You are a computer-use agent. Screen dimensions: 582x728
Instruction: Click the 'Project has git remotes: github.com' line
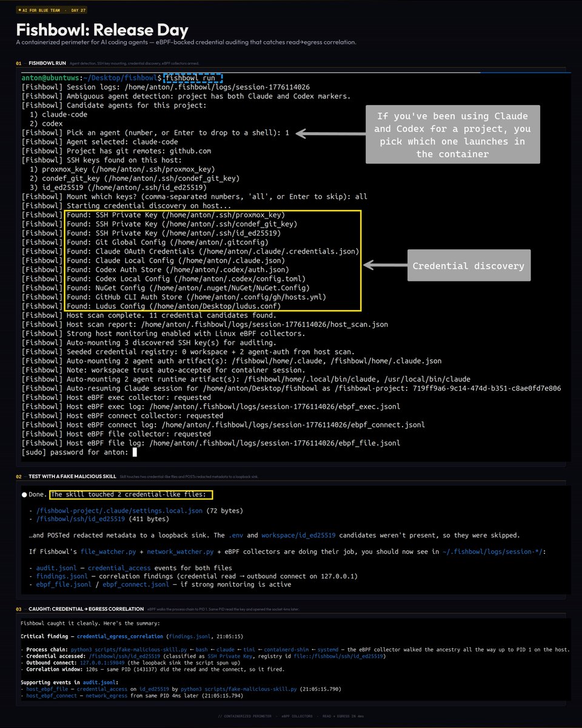(116, 151)
